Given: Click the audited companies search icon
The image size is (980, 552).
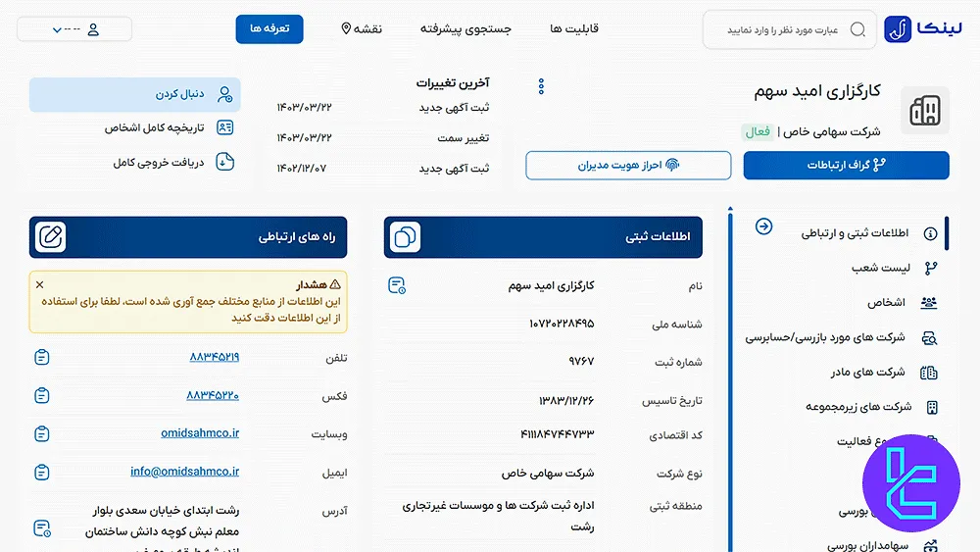Looking at the screenshot, I should click(929, 338).
